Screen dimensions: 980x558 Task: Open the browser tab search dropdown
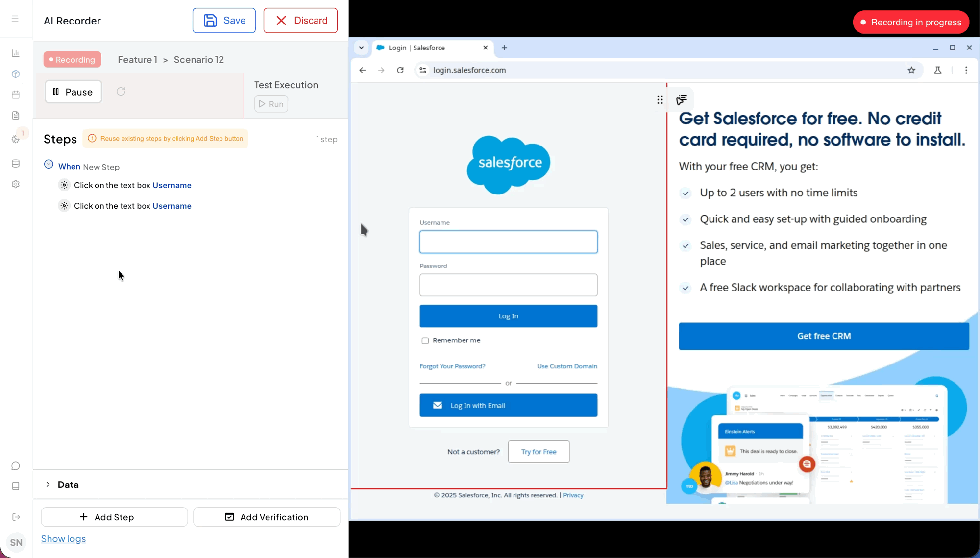tap(361, 48)
